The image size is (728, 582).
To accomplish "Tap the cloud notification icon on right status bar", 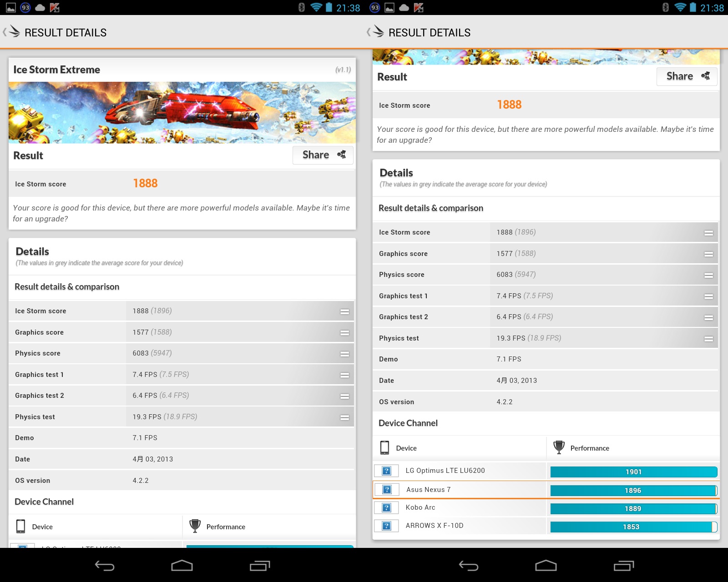I will (x=404, y=8).
